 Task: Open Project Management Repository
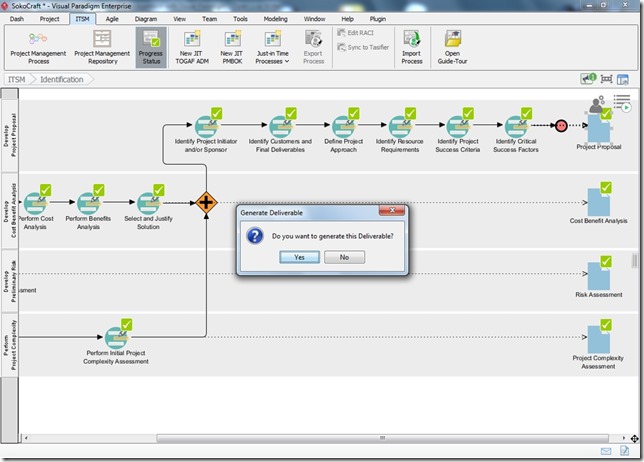tap(102, 48)
